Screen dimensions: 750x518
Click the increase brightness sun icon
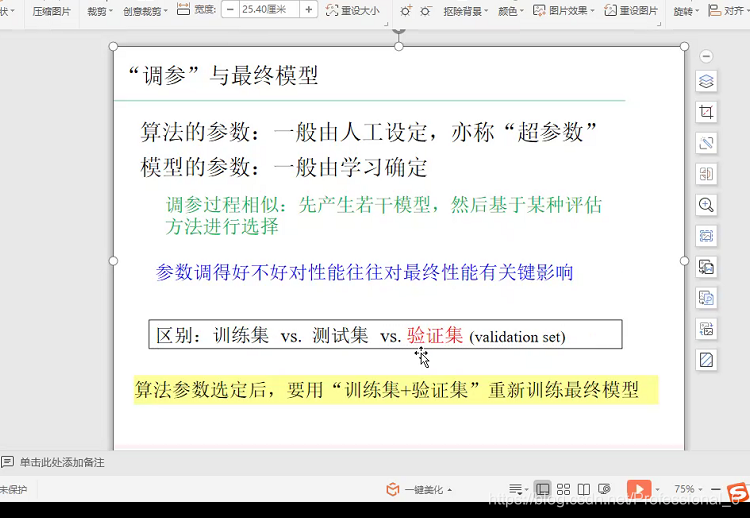[406, 11]
